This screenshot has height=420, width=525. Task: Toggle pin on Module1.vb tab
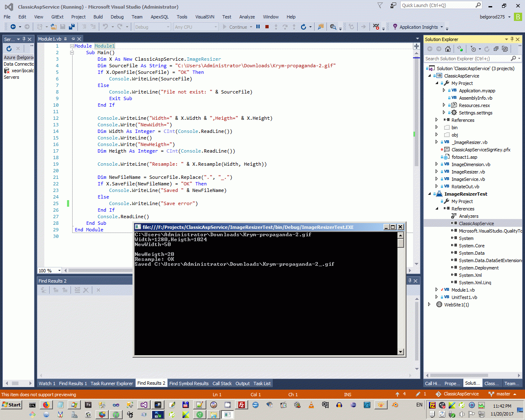pyautogui.click(x=73, y=39)
